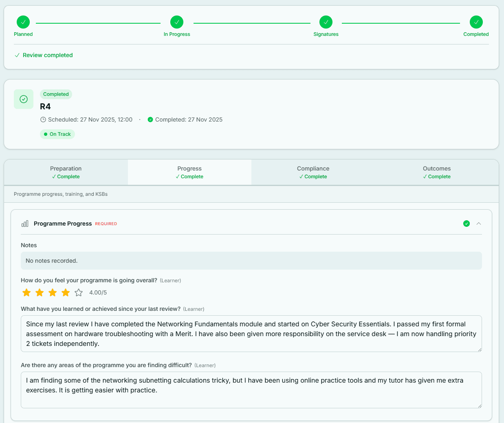Click the In Progress milestone checkmark
Image resolution: width=504 pixels, height=423 pixels.
(177, 22)
